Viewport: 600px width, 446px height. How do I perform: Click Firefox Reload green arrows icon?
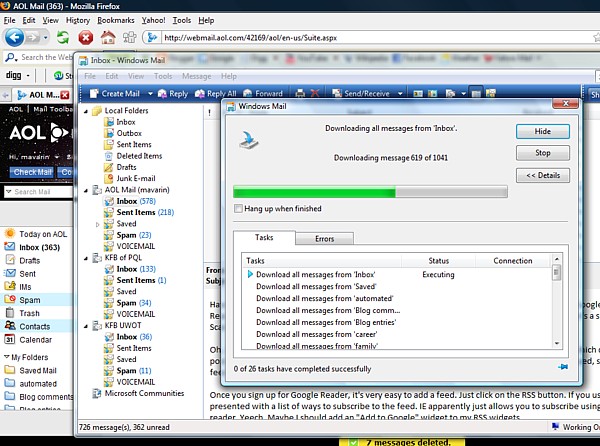click(x=63, y=37)
